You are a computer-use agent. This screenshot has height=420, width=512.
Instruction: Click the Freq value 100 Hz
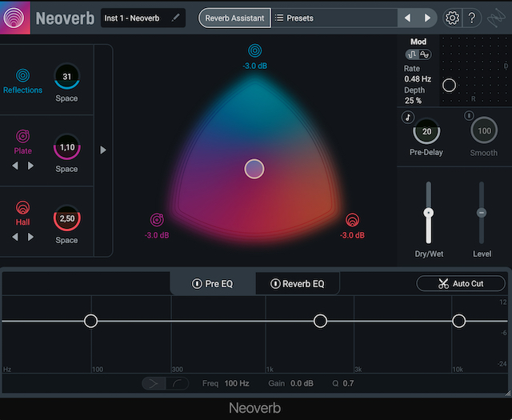[x=237, y=383]
